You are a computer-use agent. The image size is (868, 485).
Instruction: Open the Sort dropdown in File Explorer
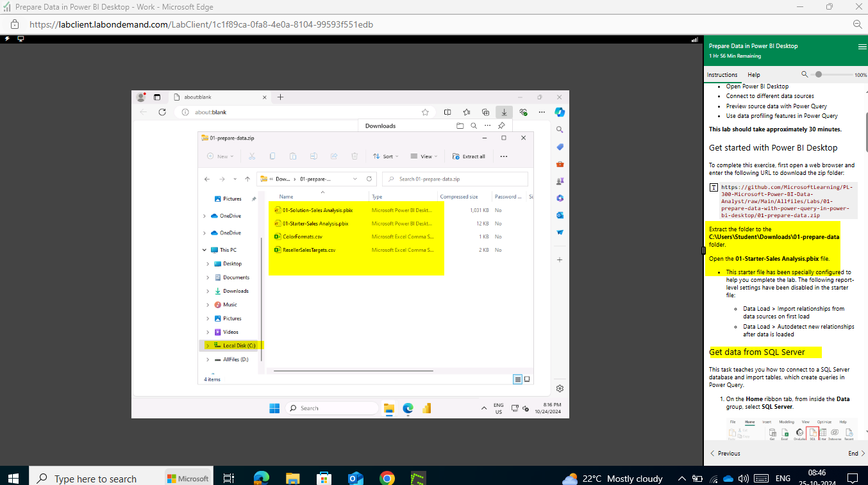click(386, 156)
